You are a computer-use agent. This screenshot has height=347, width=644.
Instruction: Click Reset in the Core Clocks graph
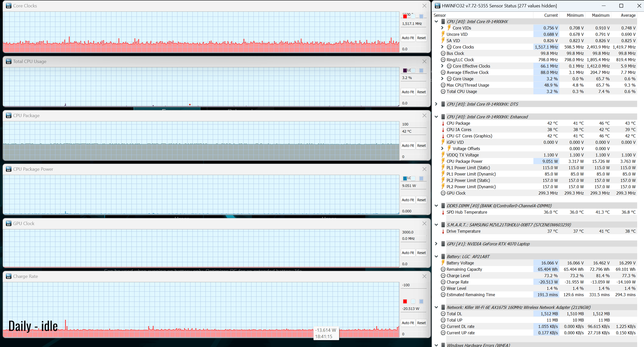(x=421, y=38)
